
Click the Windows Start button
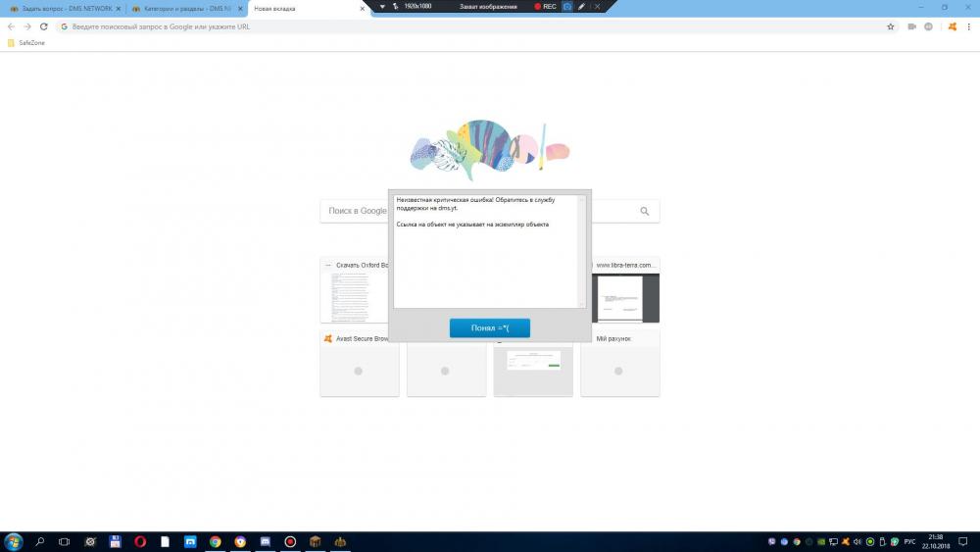(14, 541)
